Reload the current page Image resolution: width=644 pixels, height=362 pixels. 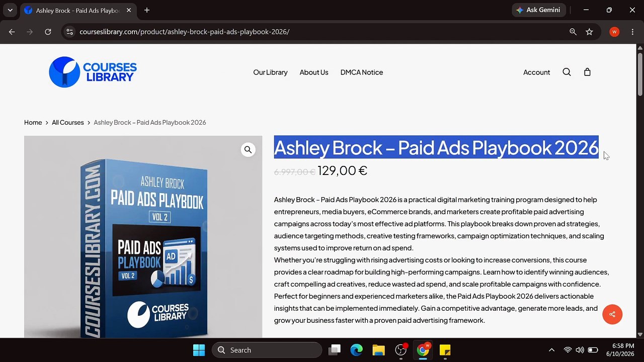48,32
